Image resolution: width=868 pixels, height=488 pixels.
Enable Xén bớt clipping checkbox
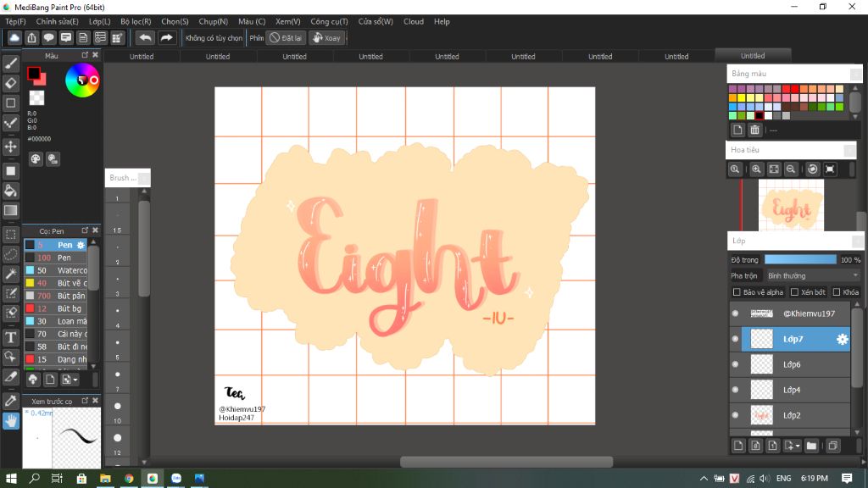pos(794,292)
